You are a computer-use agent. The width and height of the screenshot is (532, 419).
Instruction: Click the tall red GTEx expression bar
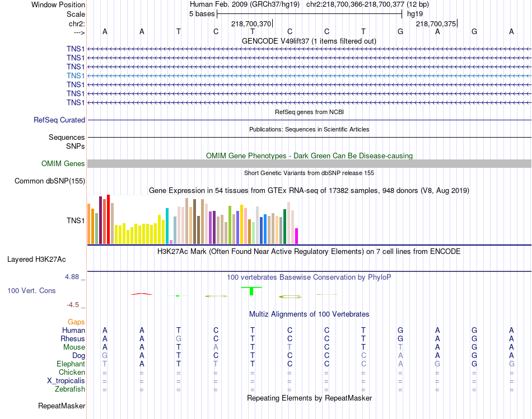[x=108, y=219]
